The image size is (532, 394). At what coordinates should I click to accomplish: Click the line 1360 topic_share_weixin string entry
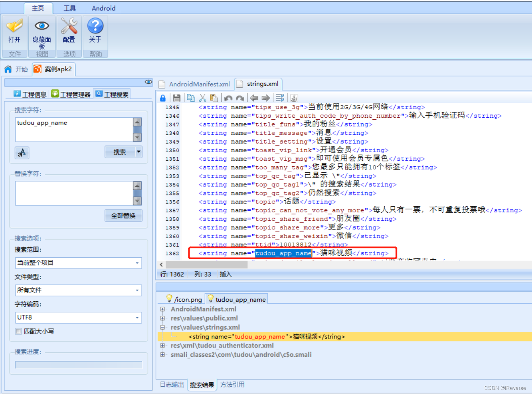click(293, 236)
